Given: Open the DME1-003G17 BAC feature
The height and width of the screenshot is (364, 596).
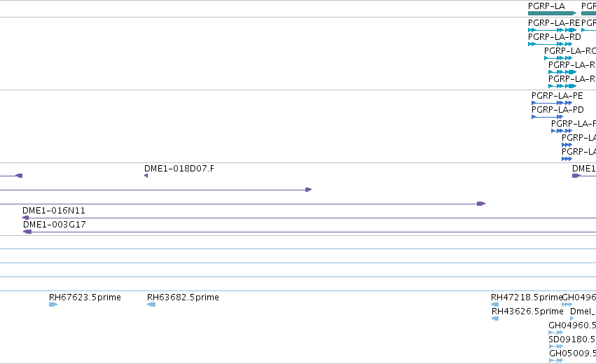Looking at the screenshot, I should [x=310, y=232].
